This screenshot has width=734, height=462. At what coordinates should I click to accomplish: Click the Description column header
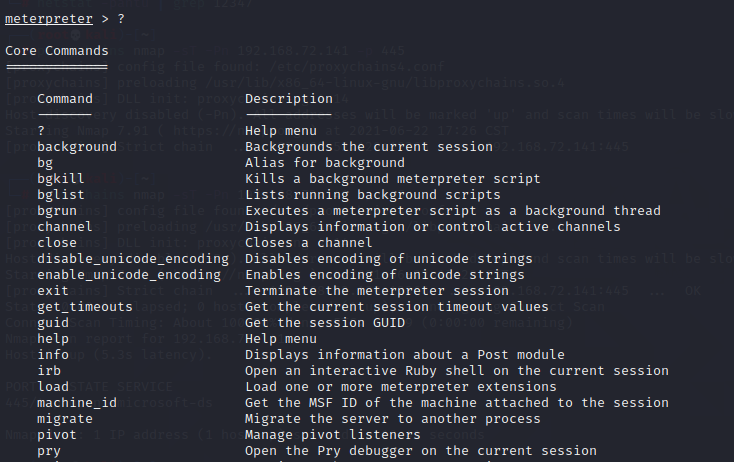point(289,99)
